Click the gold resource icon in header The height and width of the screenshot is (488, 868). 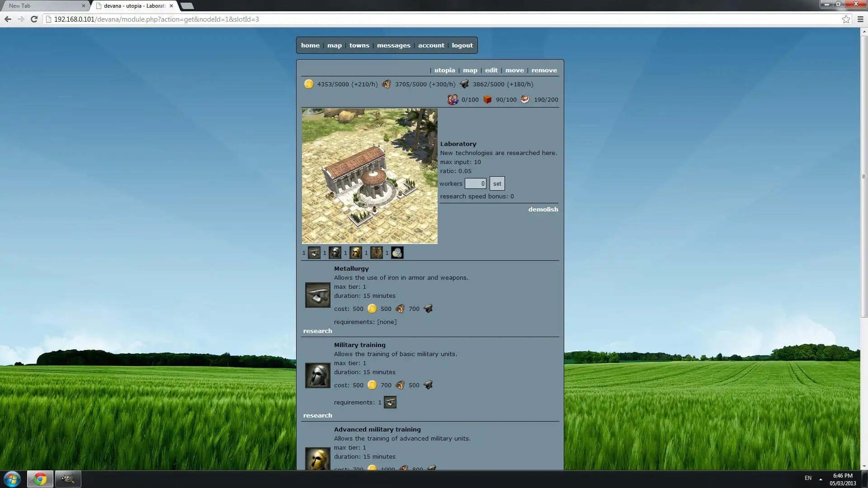tap(309, 84)
